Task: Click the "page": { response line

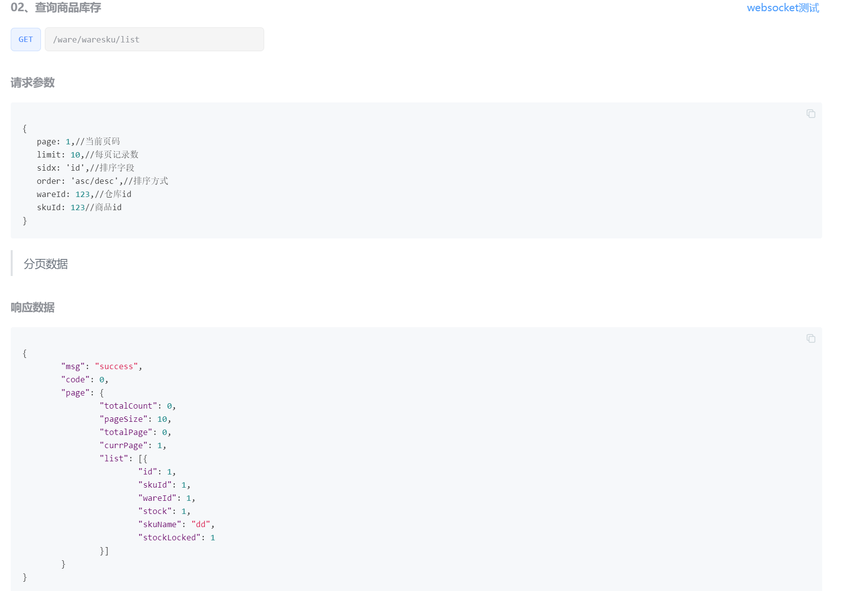Action: (x=82, y=393)
